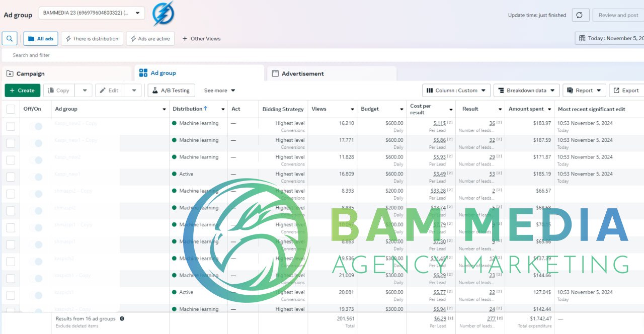Click the Copy button
The image size is (644, 334).
point(59,91)
